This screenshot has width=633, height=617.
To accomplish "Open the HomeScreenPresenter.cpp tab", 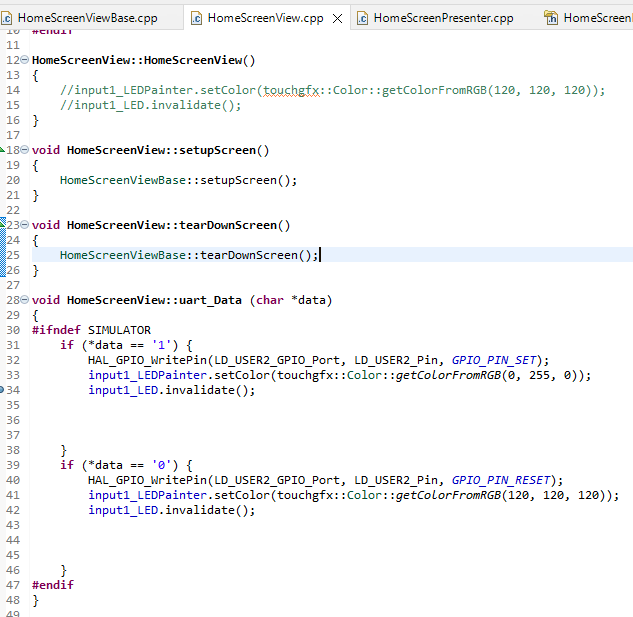I will [443, 18].
